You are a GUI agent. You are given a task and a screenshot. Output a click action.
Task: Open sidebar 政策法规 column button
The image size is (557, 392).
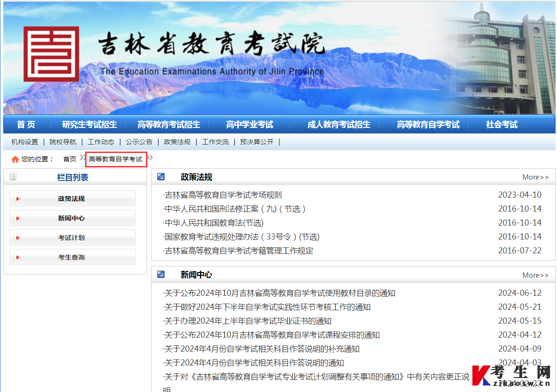click(73, 198)
